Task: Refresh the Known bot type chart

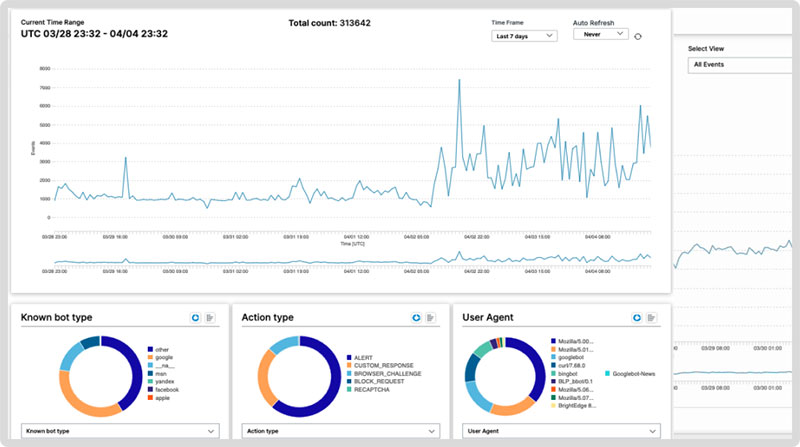Action: [x=195, y=317]
